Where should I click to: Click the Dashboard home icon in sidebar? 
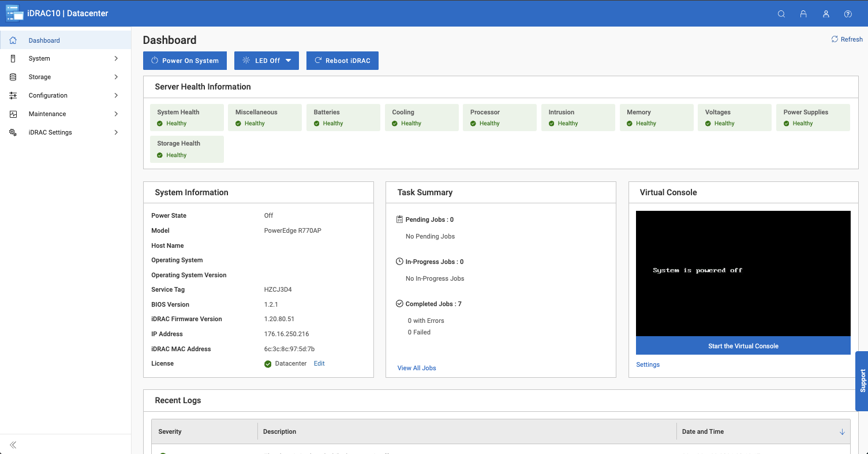[13, 40]
